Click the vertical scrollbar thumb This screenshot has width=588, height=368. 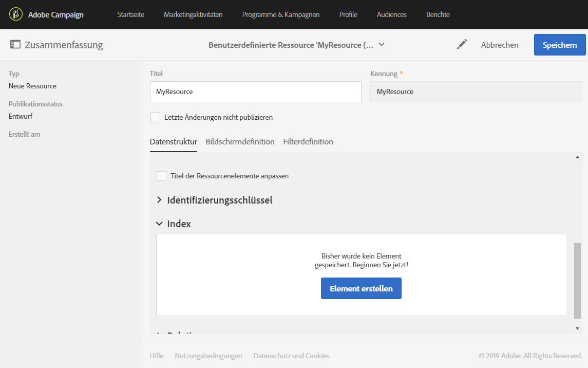(577, 280)
